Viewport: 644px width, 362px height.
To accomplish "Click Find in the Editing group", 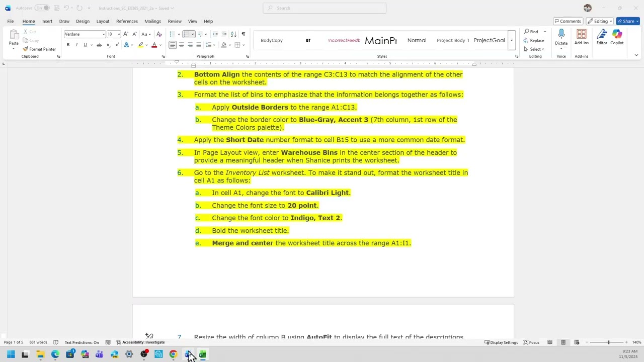I will coord(531,32).
